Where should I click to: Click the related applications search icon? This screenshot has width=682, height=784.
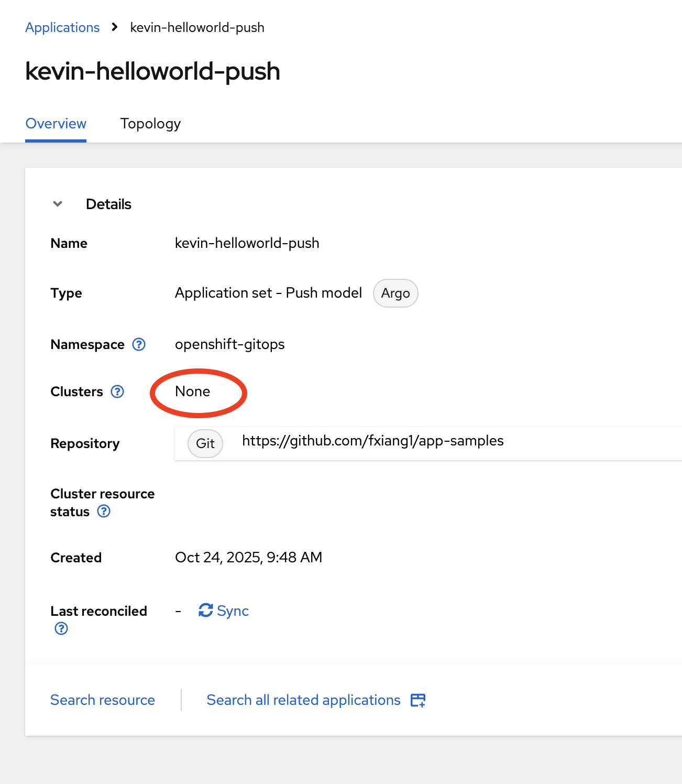(x=418, y=700)
